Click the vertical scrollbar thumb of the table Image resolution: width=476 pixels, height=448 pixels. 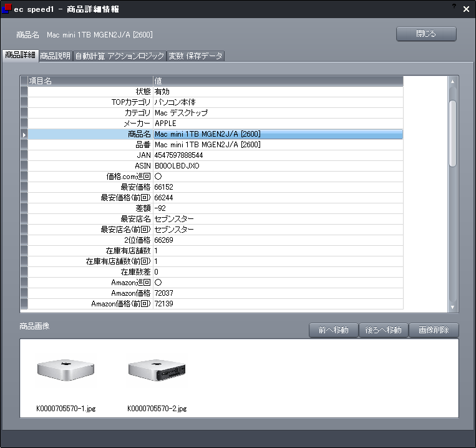[x=452, y=134]
